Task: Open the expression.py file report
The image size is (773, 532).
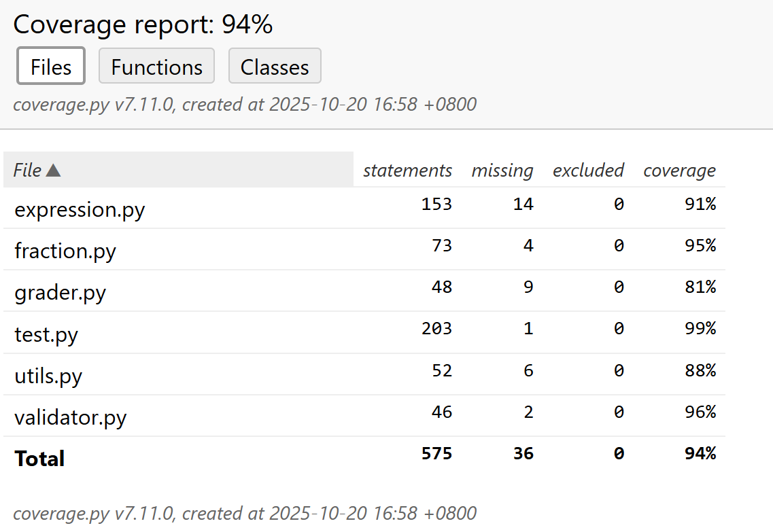Action: (x=80, y=209)
